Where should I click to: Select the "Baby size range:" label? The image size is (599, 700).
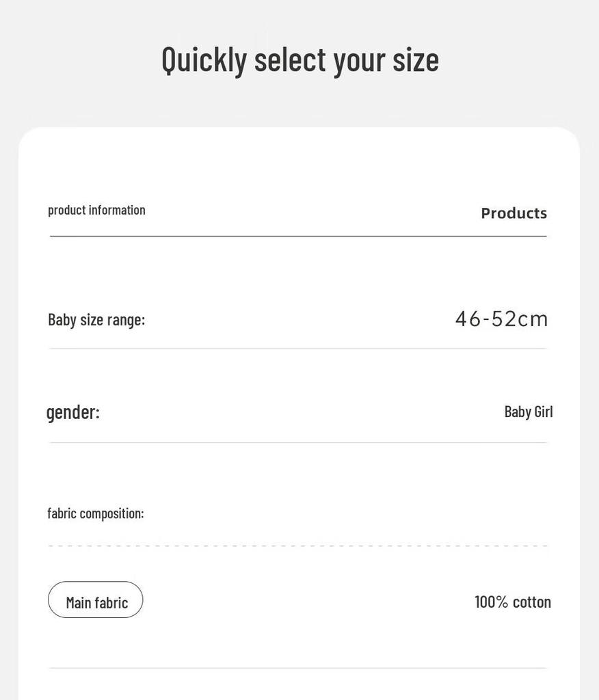(x=96, y=319)
